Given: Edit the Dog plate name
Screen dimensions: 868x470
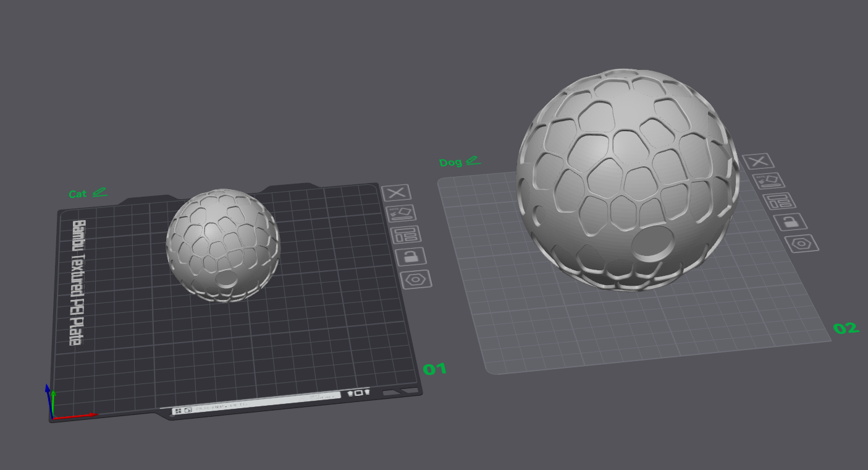Looking at the screenshot, I should pyautogui.click(x=473, y=161).
